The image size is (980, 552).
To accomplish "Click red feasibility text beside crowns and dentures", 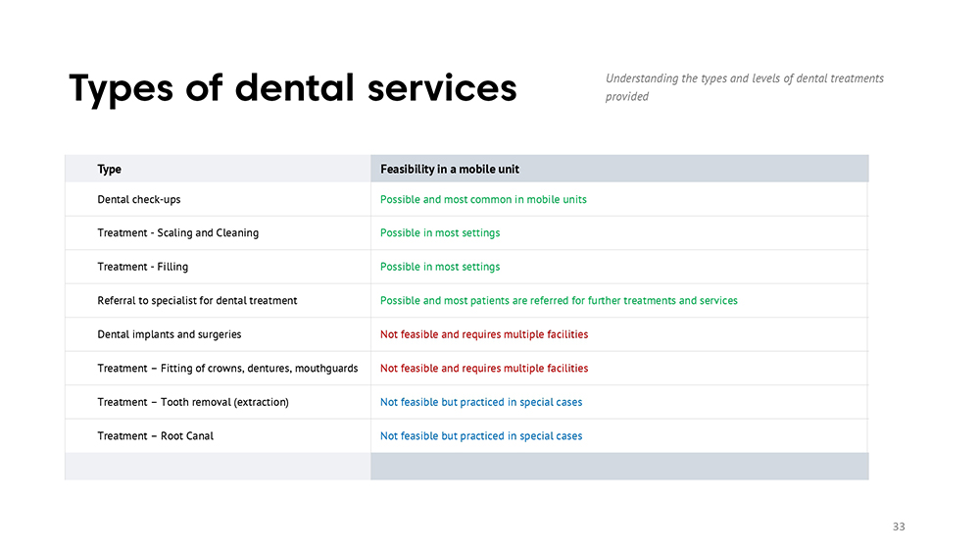I will 484,369.
